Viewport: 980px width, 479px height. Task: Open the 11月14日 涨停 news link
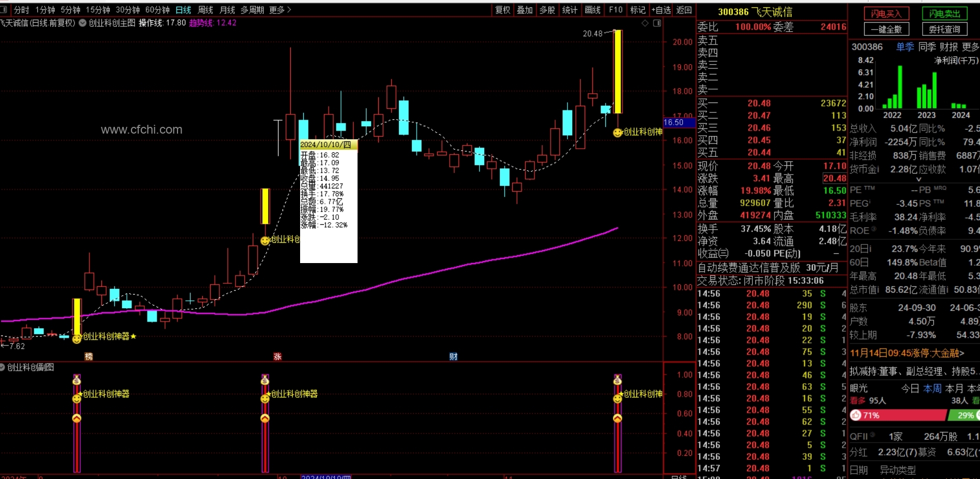[x=907, y=353]
